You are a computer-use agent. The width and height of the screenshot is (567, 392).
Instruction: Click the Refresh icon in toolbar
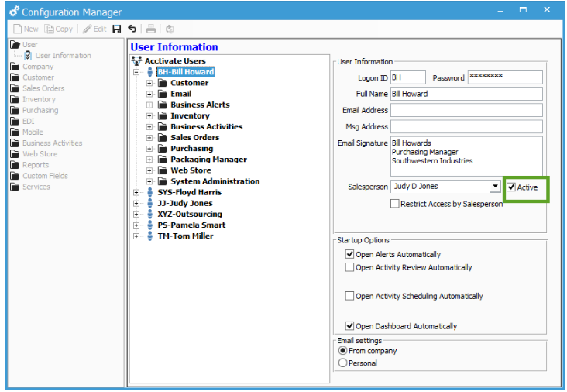[170, 29]
